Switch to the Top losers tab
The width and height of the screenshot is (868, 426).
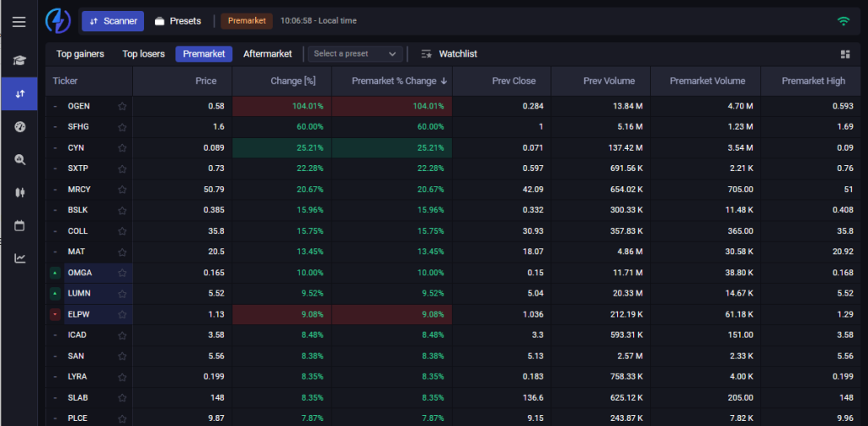[143, 53]
